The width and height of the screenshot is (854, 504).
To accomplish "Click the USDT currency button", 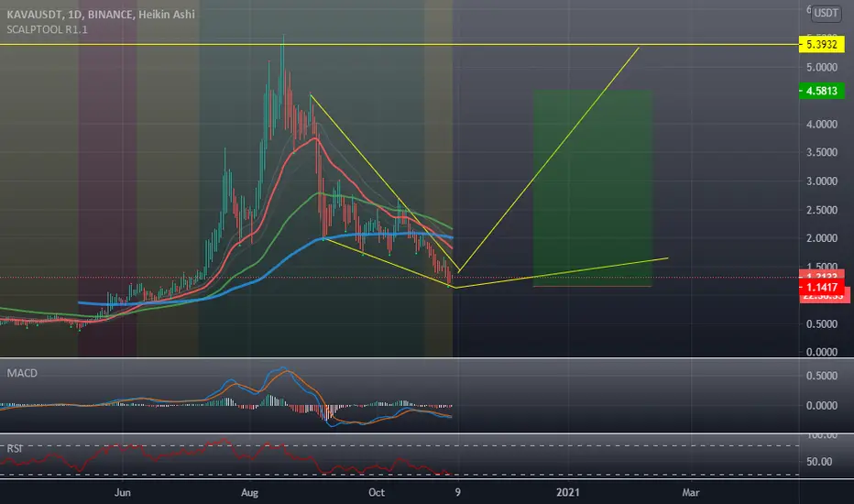I will pos(827,13).
